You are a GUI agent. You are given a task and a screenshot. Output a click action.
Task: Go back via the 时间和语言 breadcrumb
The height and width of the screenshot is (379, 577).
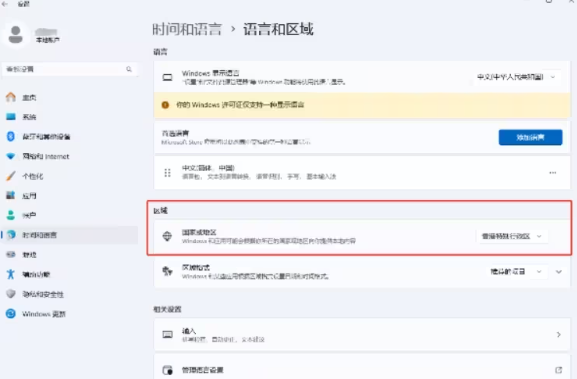pos(187,29)
